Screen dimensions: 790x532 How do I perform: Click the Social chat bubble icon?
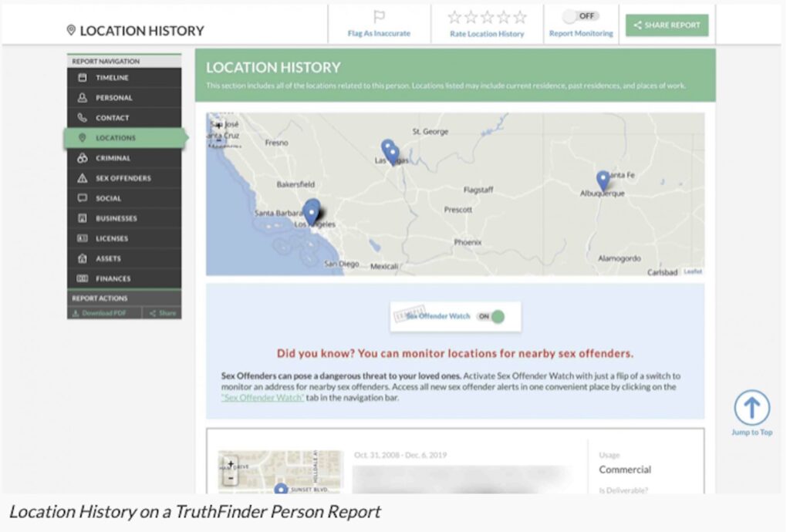click(x=83, y=198)
